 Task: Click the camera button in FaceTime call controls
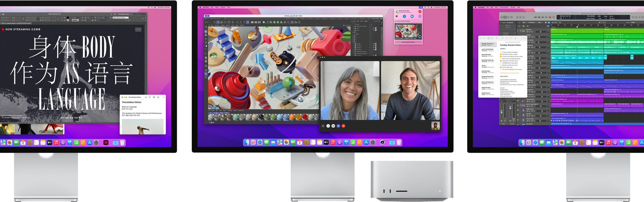333,126
